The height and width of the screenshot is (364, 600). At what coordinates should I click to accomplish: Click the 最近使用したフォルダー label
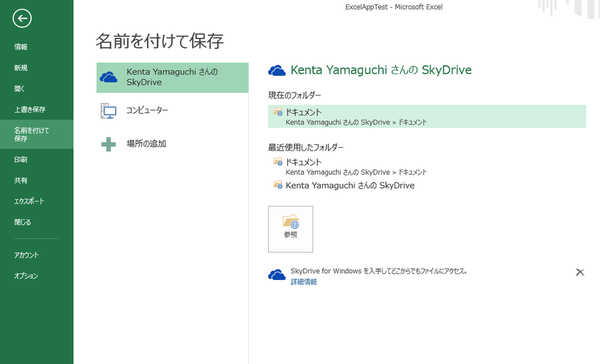point(306,147)
